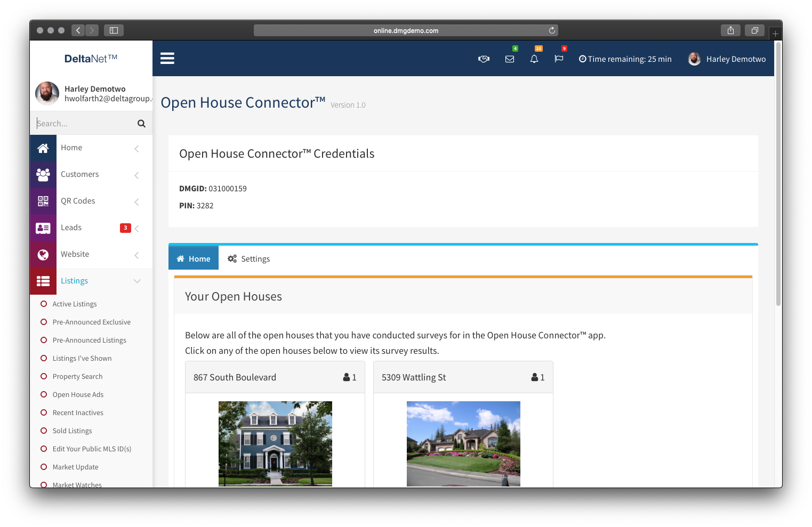Select the Home tab
Image resolution: width=812 pixels, height=527 pixels.
click(194, 259)
